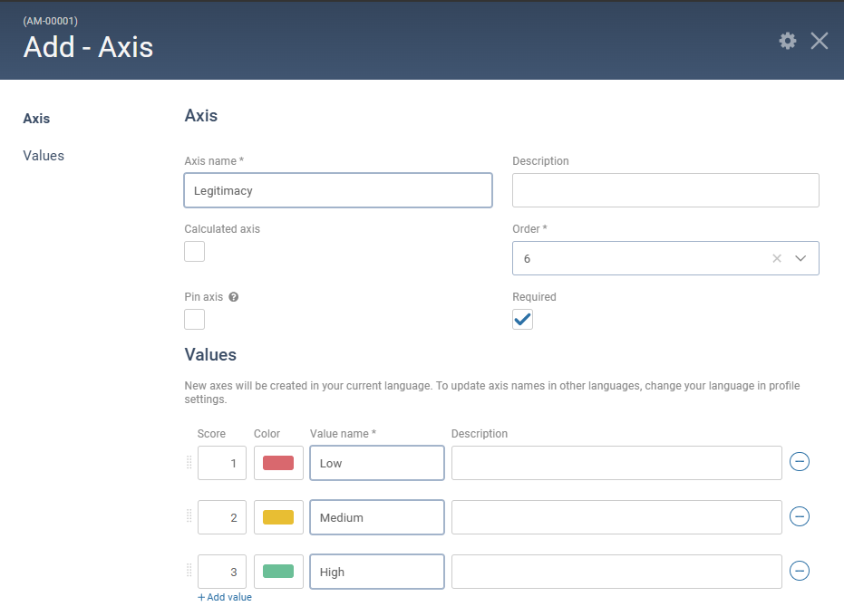Close the Add - Axis dialog
The height and width of the screenshot is (616, 844).
point(820,41)
